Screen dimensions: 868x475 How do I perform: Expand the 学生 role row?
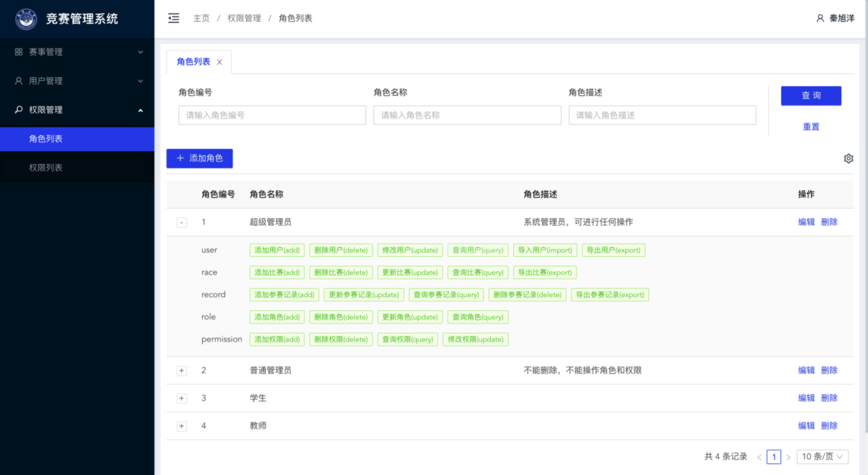182,398
